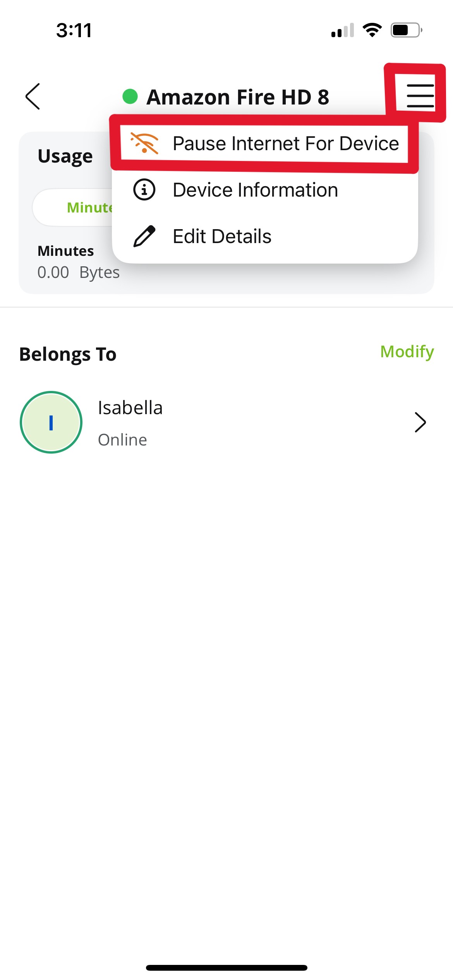This screenshot has height=980, width=453.
Task: Expand Isabella's profile with the right chevron
Action: (420, 422)
